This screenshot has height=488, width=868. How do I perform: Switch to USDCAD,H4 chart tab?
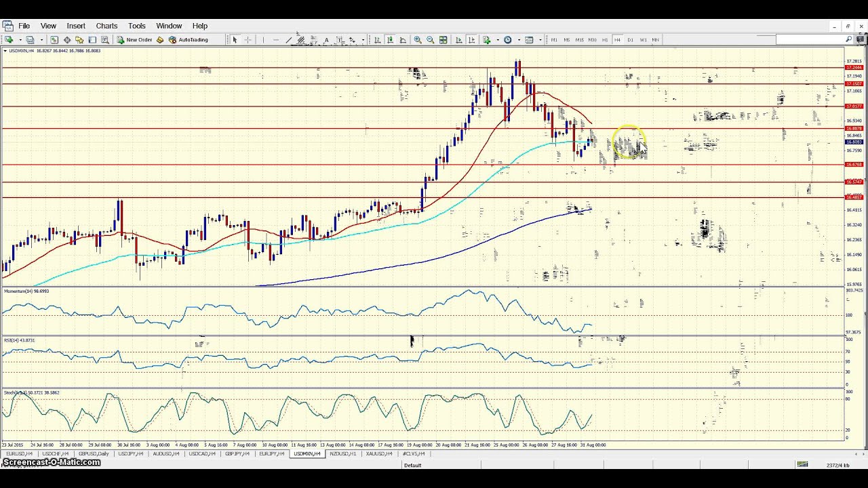(x=202, y=453)
